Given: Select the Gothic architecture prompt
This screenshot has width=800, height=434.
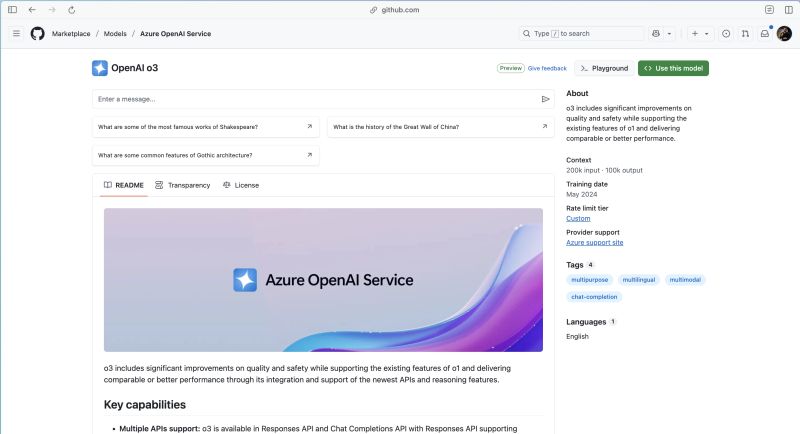Looking at the screenshot, I should [x=205, y=155].
